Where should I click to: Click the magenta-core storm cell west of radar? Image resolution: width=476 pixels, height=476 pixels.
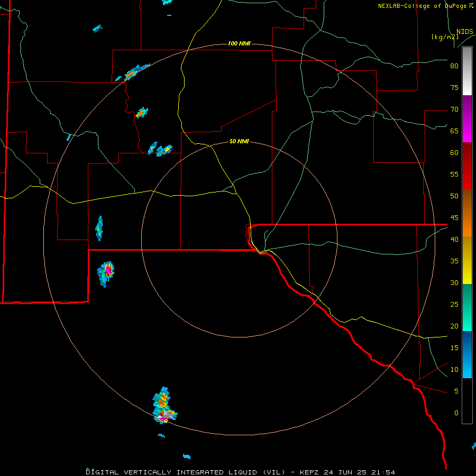click(106, 274)
